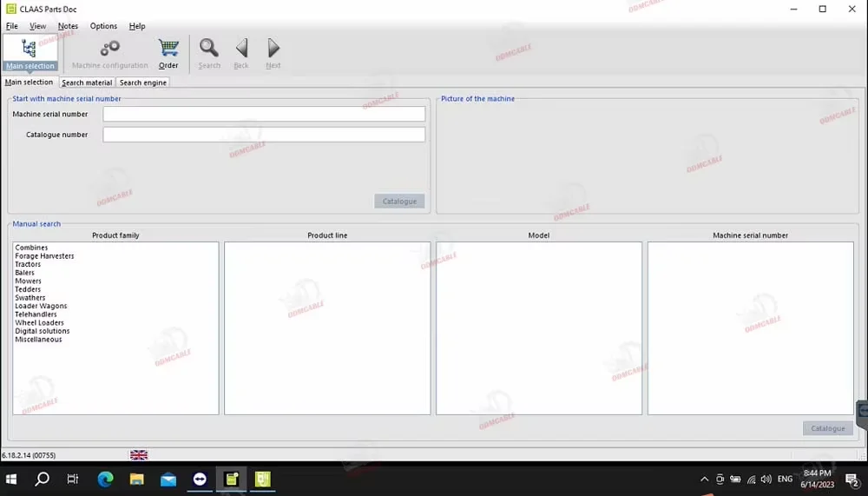
Task: Switch to the Search engine tab
Action: 142,83
